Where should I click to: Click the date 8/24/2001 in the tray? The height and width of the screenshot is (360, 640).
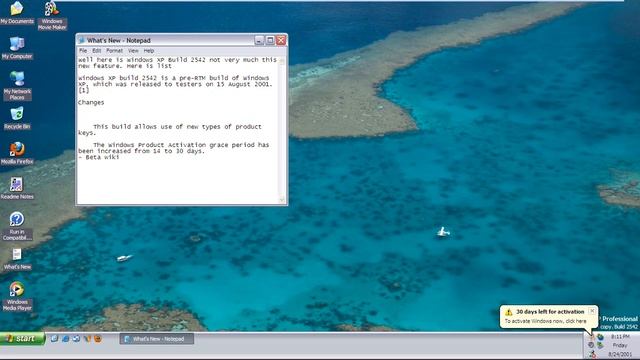click(x=620, y=355)
